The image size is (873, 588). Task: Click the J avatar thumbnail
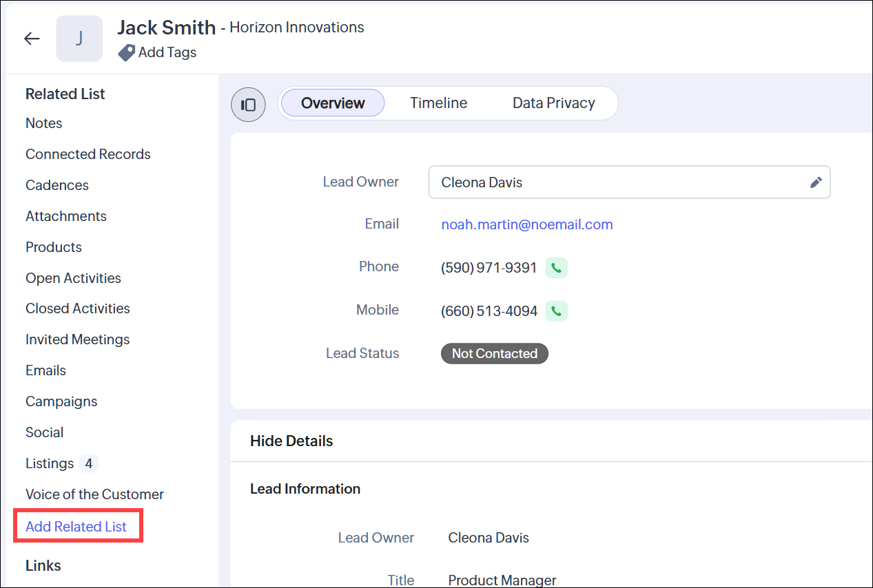point(79,39)
